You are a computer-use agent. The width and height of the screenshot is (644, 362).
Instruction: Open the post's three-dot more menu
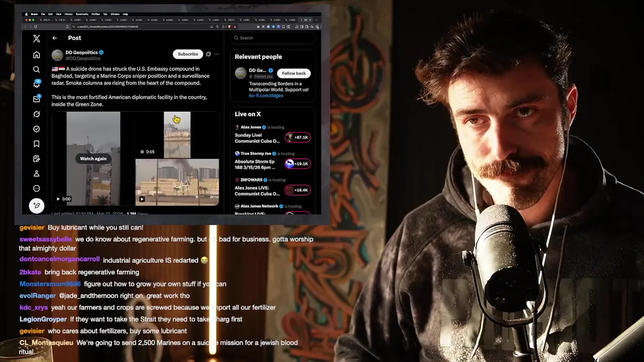pyautogui.click(x=216, y=54)
